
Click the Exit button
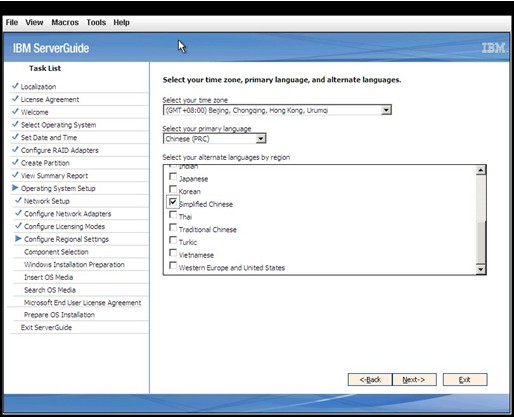pyautogui.click(x=465, y=380)
